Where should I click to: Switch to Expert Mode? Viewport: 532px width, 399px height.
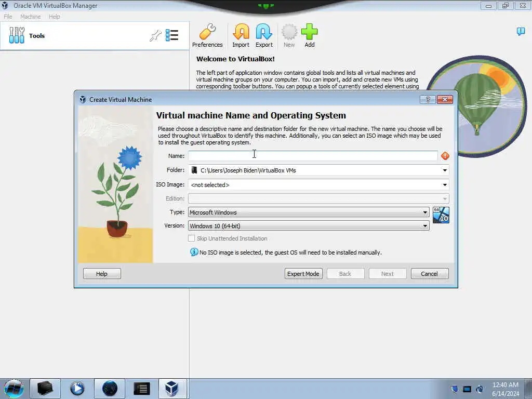303,274
